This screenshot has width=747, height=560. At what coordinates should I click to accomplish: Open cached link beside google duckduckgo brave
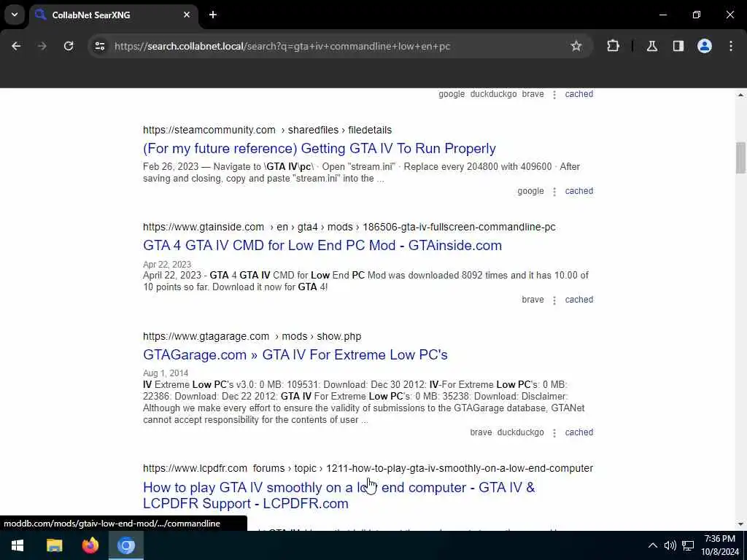[x=578, y=94]
